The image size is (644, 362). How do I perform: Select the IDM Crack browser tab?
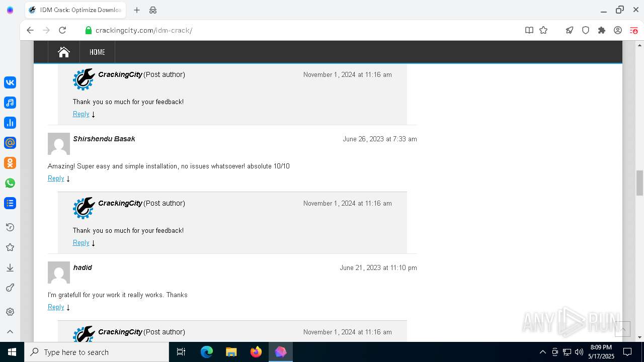pyautogui.click(x=74, y=10)
